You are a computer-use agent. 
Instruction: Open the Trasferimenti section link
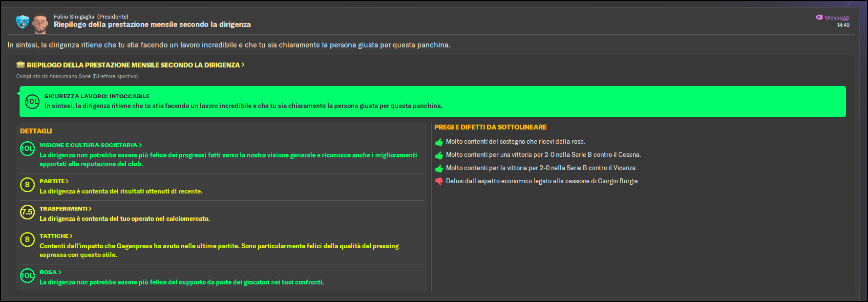[65, 209]
